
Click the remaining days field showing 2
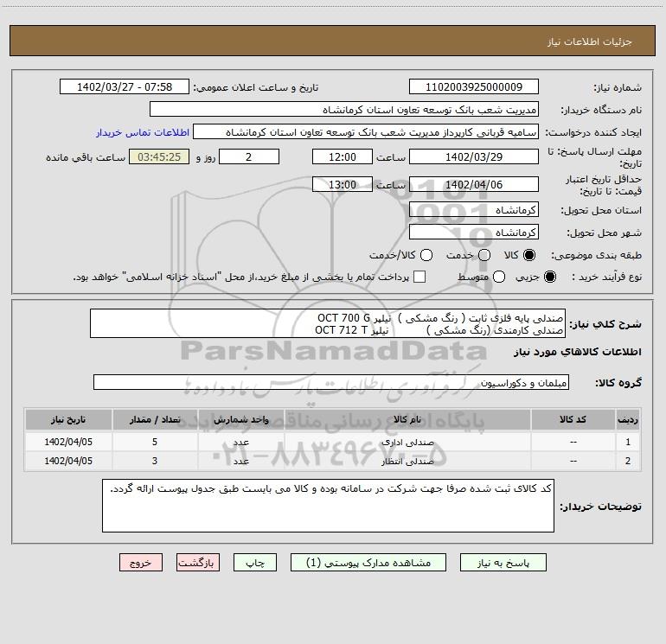pos(249,156)
